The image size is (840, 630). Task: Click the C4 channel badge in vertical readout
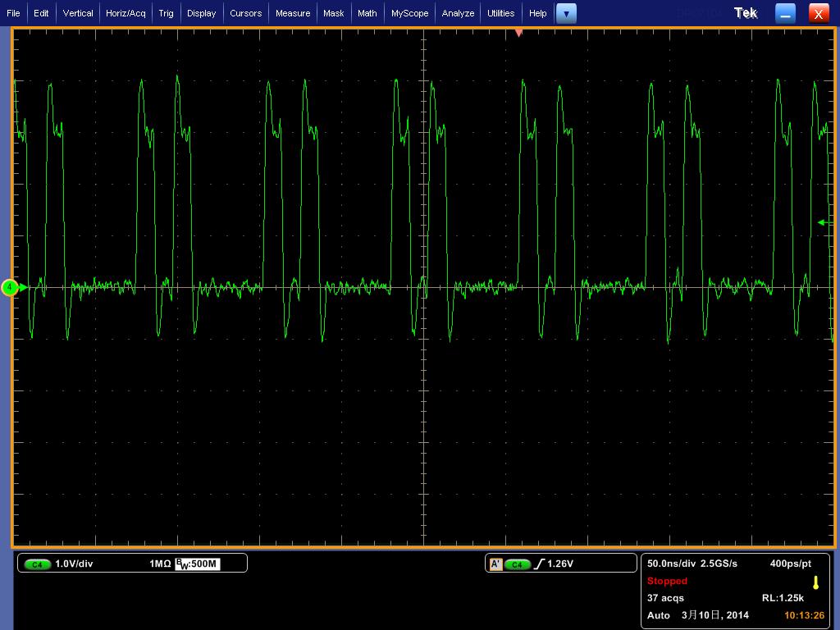point(38,564)
